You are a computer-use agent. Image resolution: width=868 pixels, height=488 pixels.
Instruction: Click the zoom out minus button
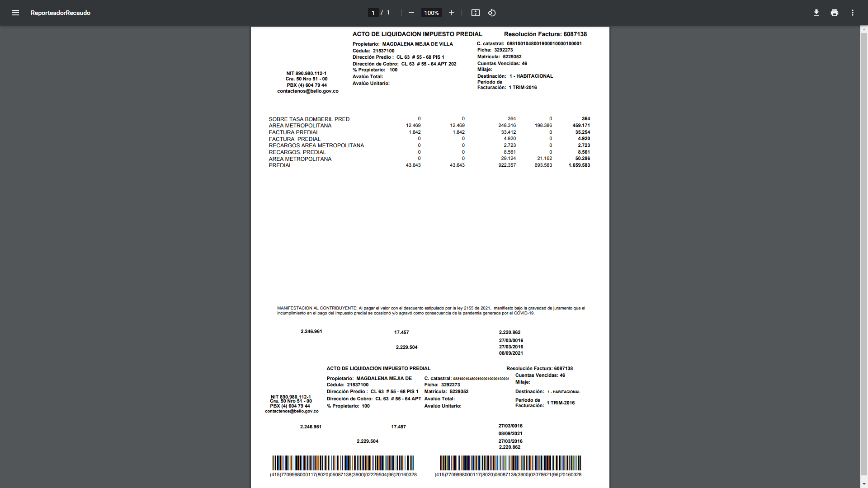[411, 13]
